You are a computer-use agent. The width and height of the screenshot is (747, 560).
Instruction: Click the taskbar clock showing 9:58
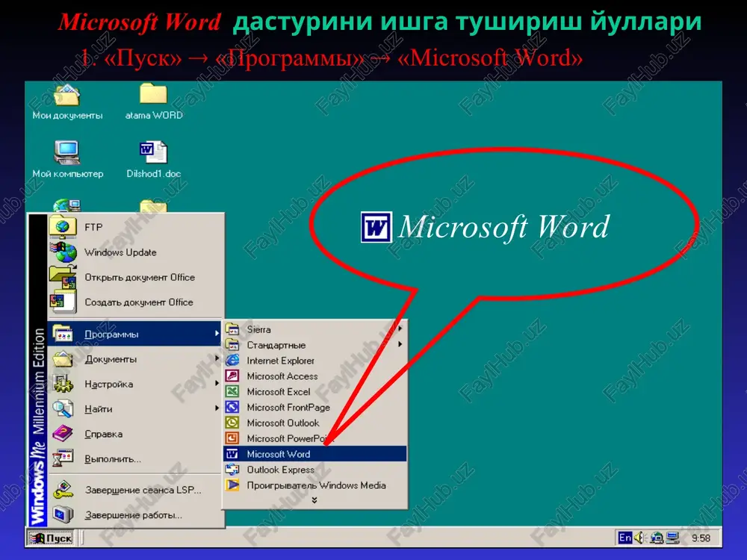[x=701, y=538]
